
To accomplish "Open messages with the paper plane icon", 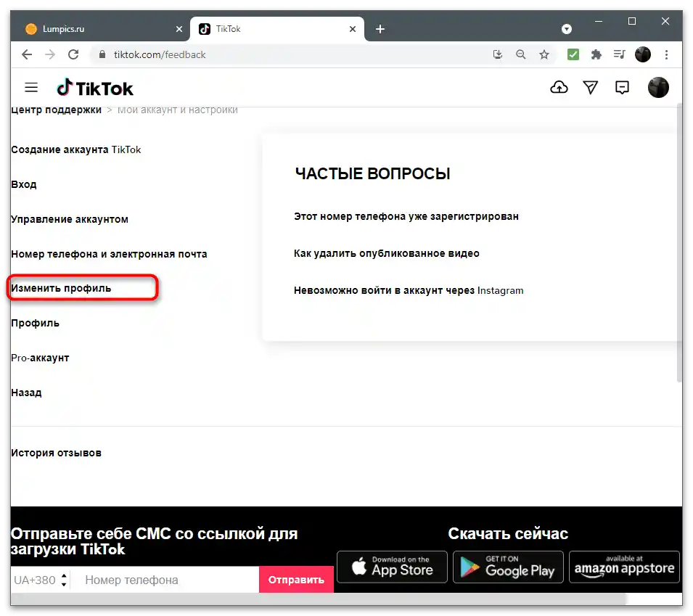I will (x=591, y=88).
